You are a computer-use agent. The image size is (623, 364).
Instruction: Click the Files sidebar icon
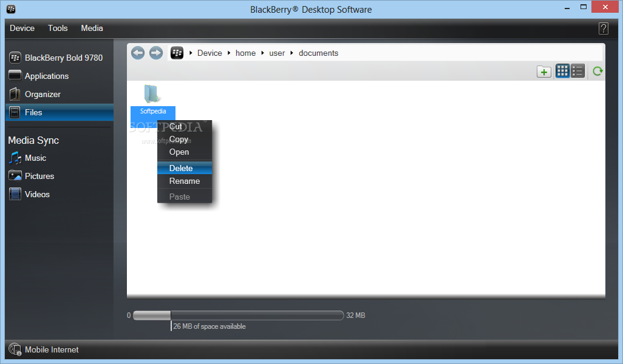point(15,112)
